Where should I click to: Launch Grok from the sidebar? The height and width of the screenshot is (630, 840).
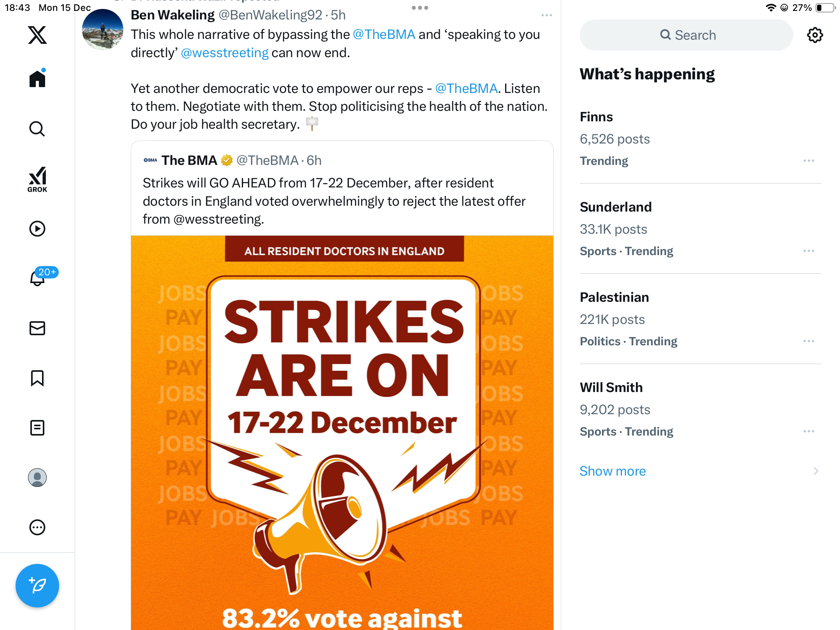point(37,179)
